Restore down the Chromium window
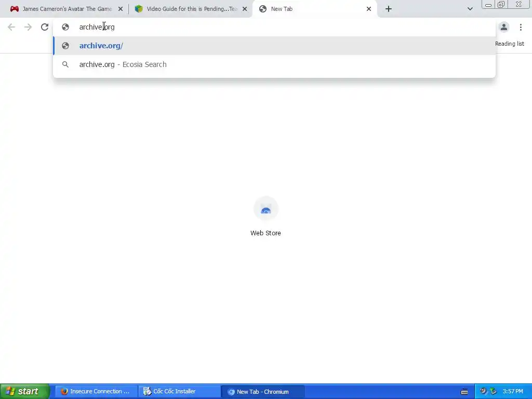 [x=501, y=4]
